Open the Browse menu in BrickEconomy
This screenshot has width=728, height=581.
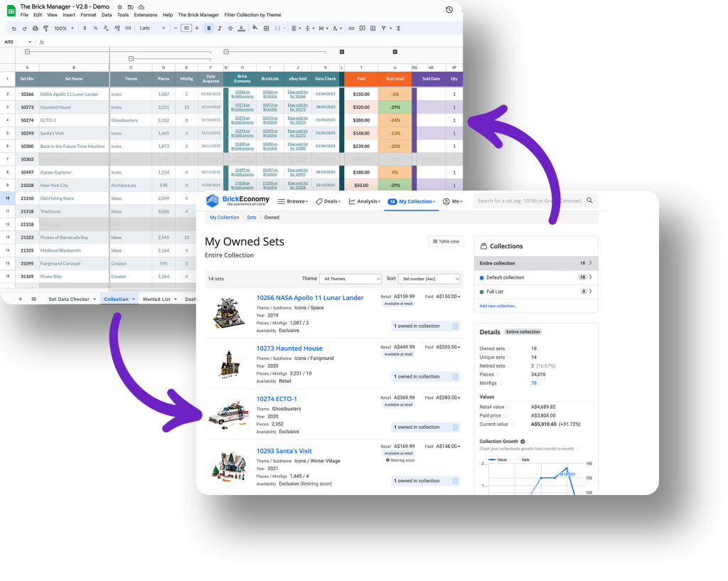click(293, 201)
